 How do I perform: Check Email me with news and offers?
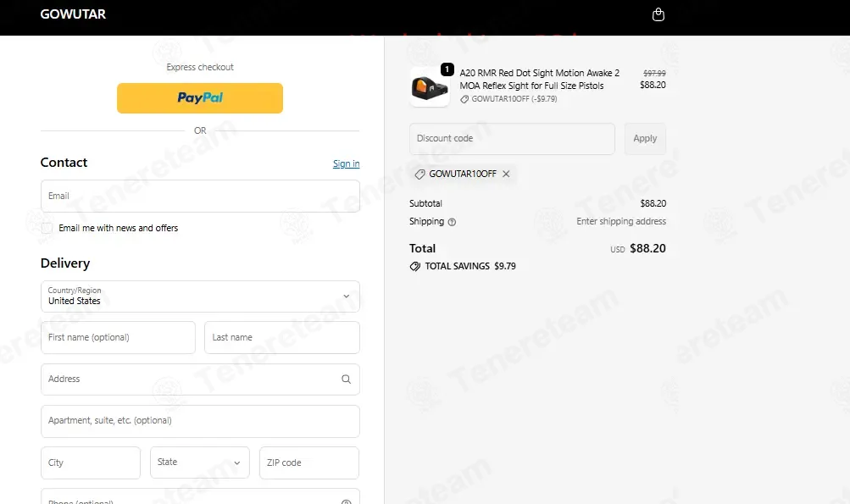pyautogui.click(x=47, y=228)
